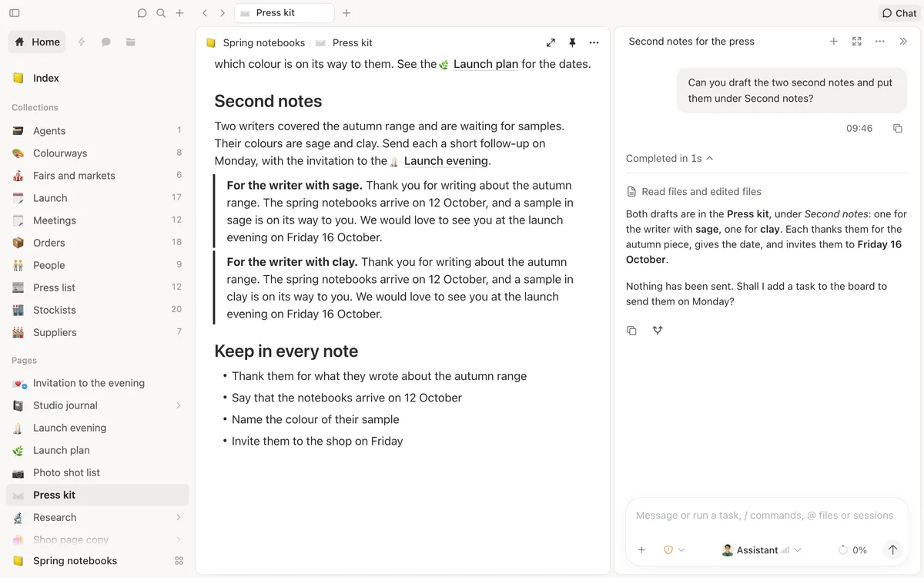The image size is (924, 578).
Task: Select the Press kit tab
Action: [283, 13]
